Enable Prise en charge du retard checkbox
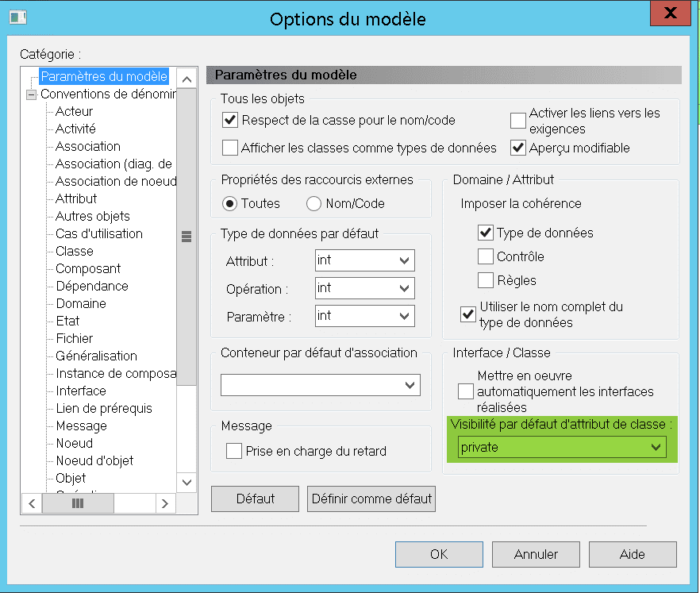The height and width of the screenshot is (593, 700). [234, 451]
